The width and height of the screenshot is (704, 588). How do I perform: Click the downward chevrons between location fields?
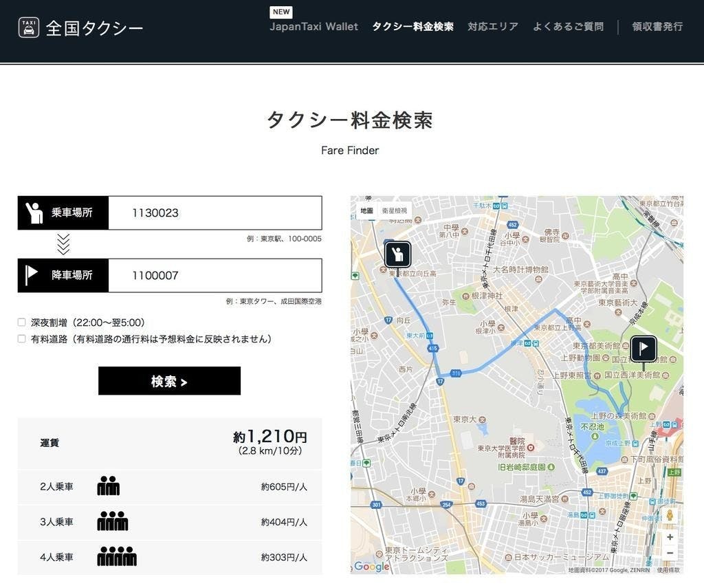point(63,244)
